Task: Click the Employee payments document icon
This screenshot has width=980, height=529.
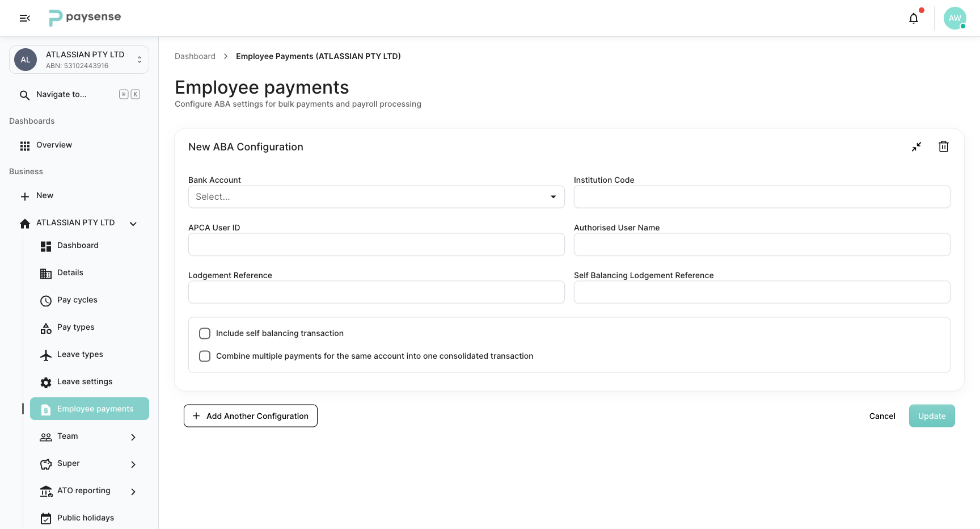Action: tap(46, 410)
